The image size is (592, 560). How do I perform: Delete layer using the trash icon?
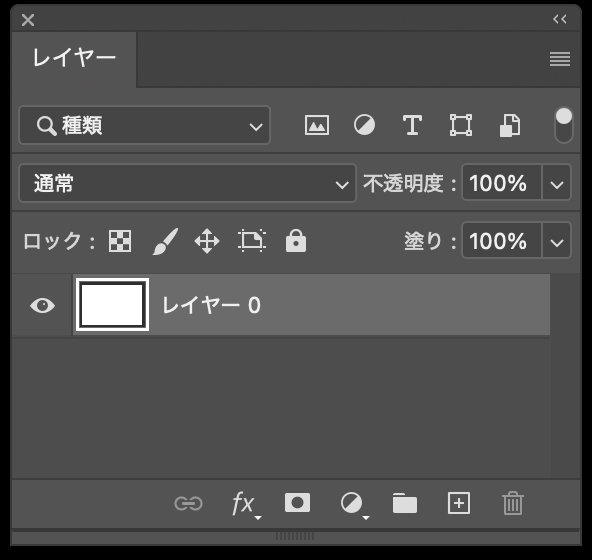coord(513,503)
